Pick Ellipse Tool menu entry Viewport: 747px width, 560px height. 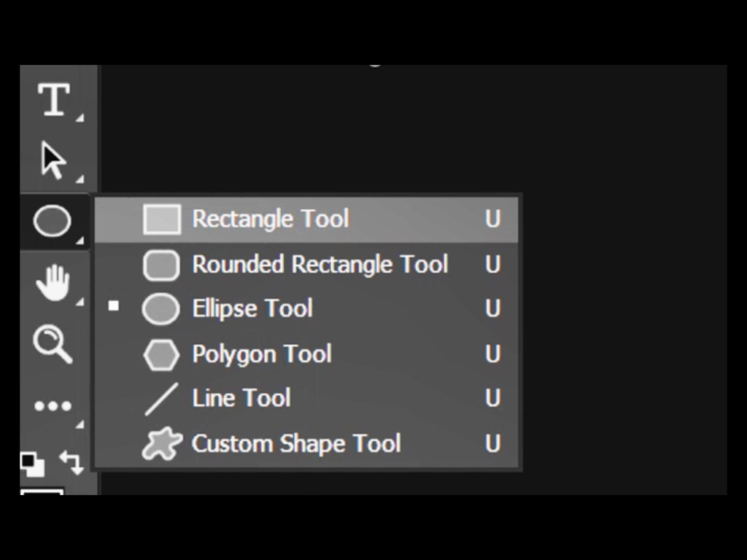252,308
